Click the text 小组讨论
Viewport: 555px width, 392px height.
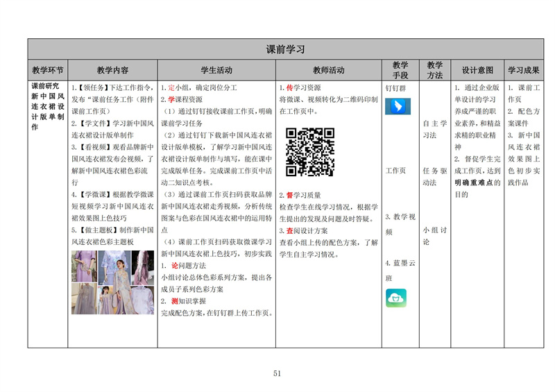(435, 236)
